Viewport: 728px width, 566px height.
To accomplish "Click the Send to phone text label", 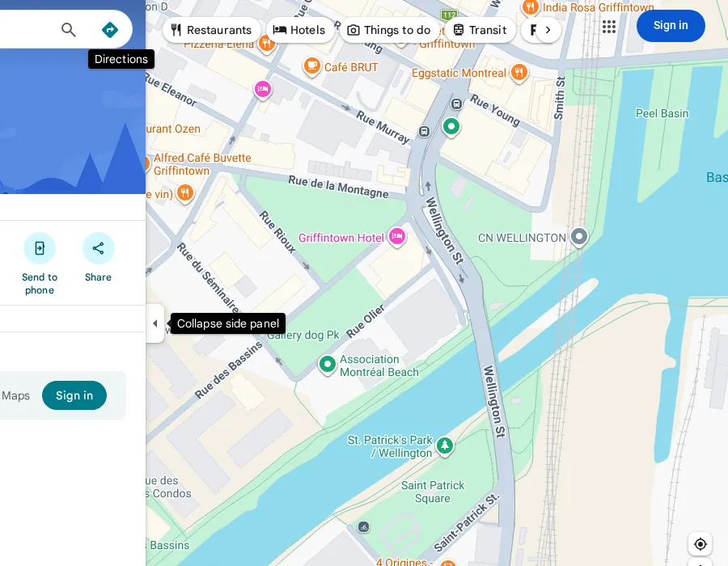I will (40, 284).
